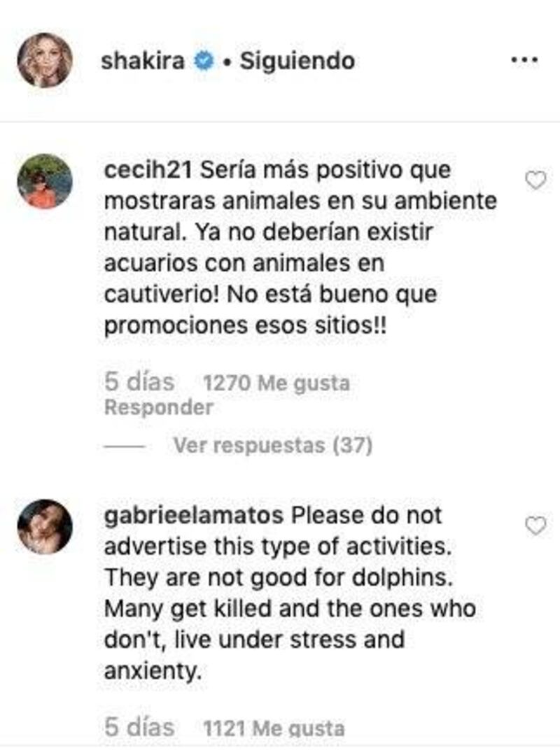Select cecih21's comment text about acuarios

click(300, 248)
